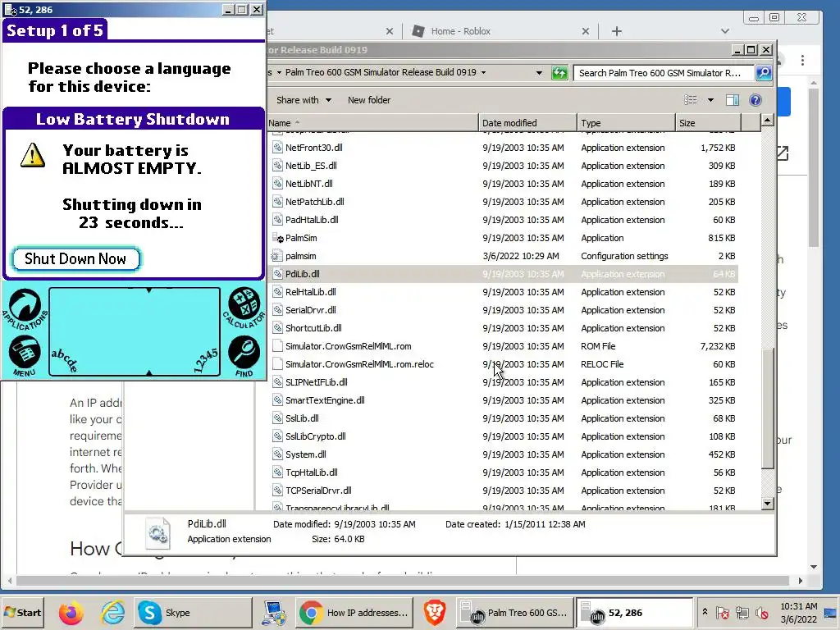This screenshot has height=630, width=840.
Task: Open Brave browser from the taskbar
Action: coord(435,613)
